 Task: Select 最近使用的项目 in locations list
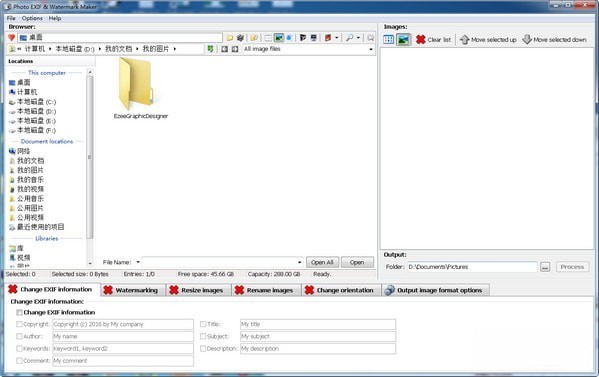pyautogui.click(x=37, y=227)
